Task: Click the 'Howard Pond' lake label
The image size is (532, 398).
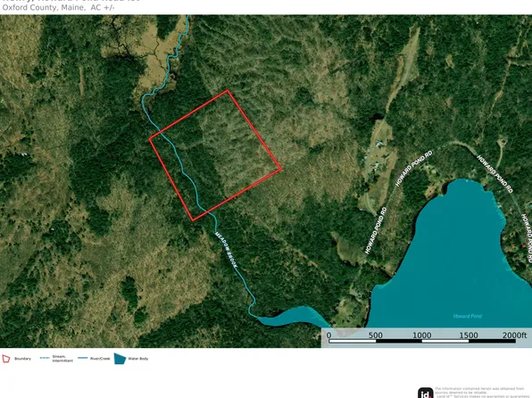Action: point(467,316)
